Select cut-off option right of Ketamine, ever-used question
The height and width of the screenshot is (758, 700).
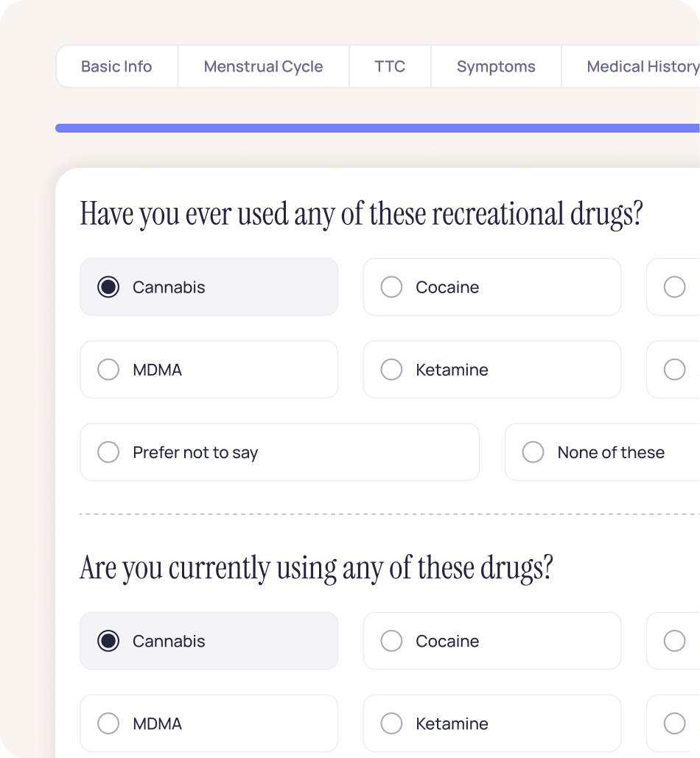[x=674, y=370]
